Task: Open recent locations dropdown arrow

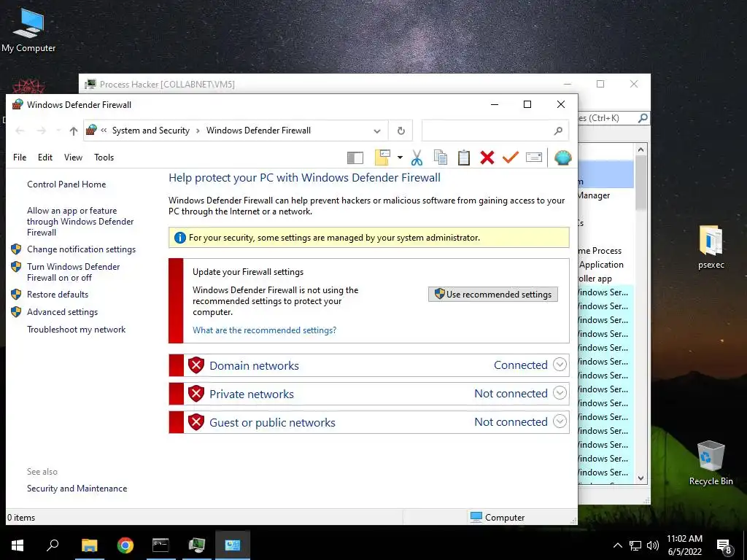Action: (x=58, y=131)
